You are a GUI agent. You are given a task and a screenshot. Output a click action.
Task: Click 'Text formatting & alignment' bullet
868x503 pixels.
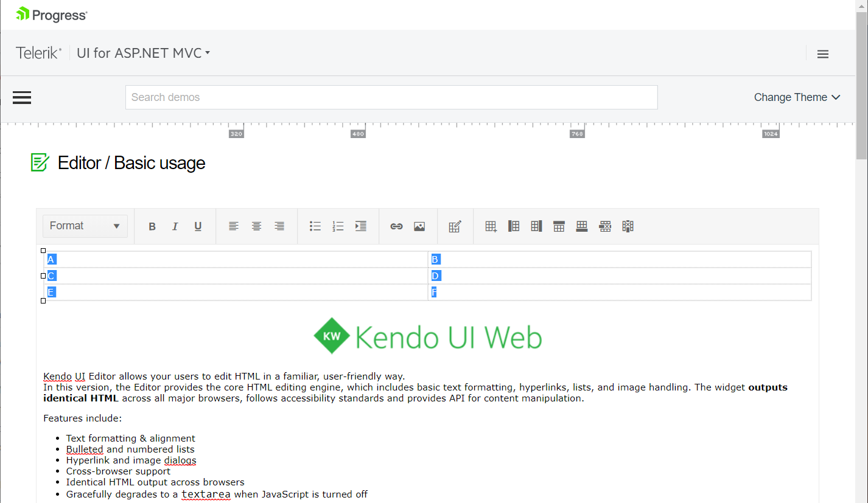tap(130, 439)
